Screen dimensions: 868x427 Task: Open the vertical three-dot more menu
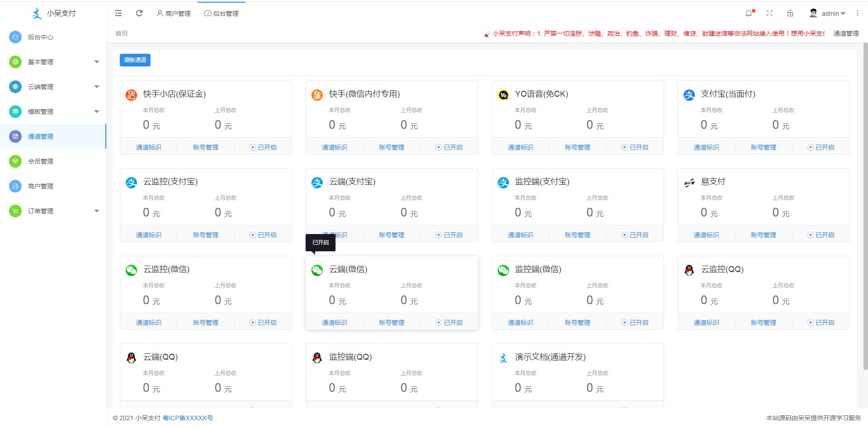coord(858,13)
